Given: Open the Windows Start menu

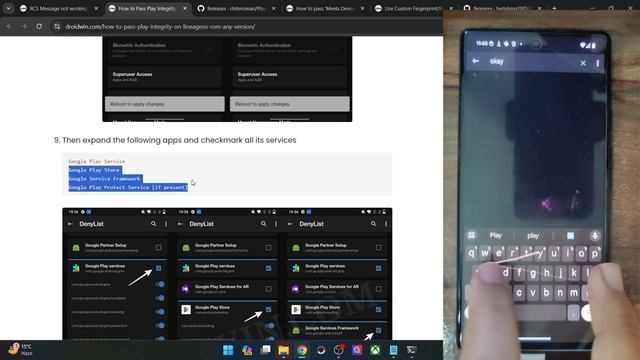Looking at the screenshot, I should [228, 350].
